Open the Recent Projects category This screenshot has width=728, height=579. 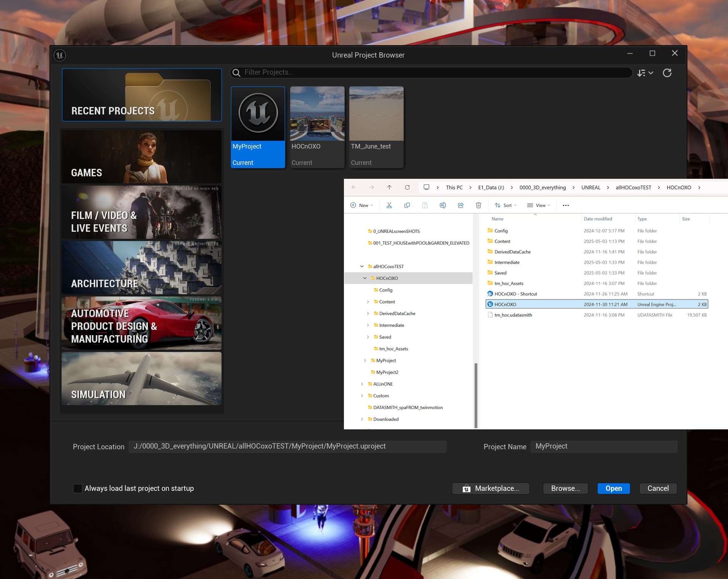pyautogui.click(x=142, y=95)
